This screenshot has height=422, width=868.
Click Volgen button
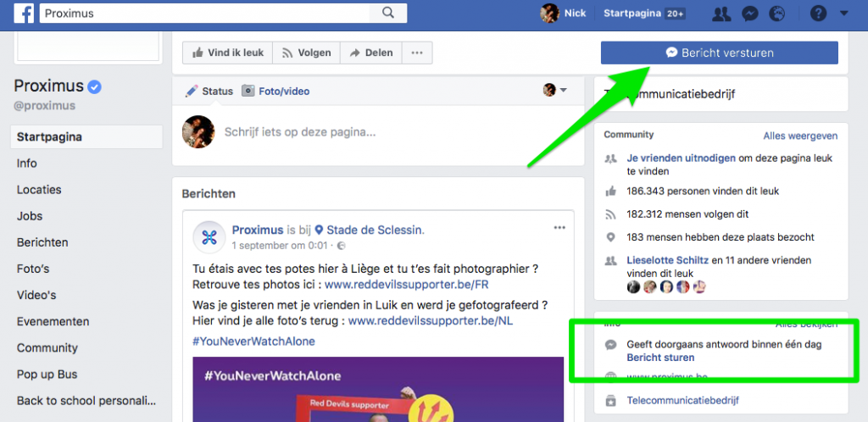point(306,53)
